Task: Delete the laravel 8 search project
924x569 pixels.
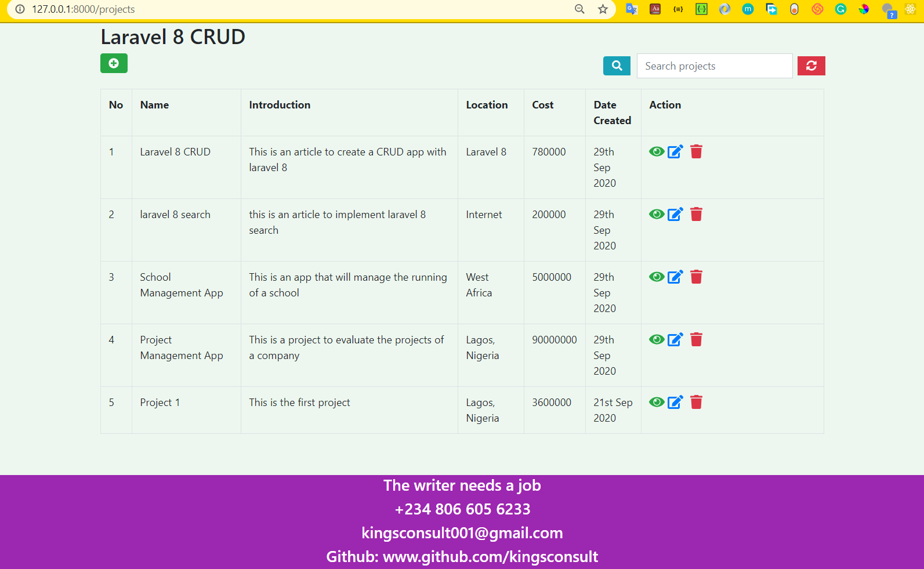Action: click(697, 214)
